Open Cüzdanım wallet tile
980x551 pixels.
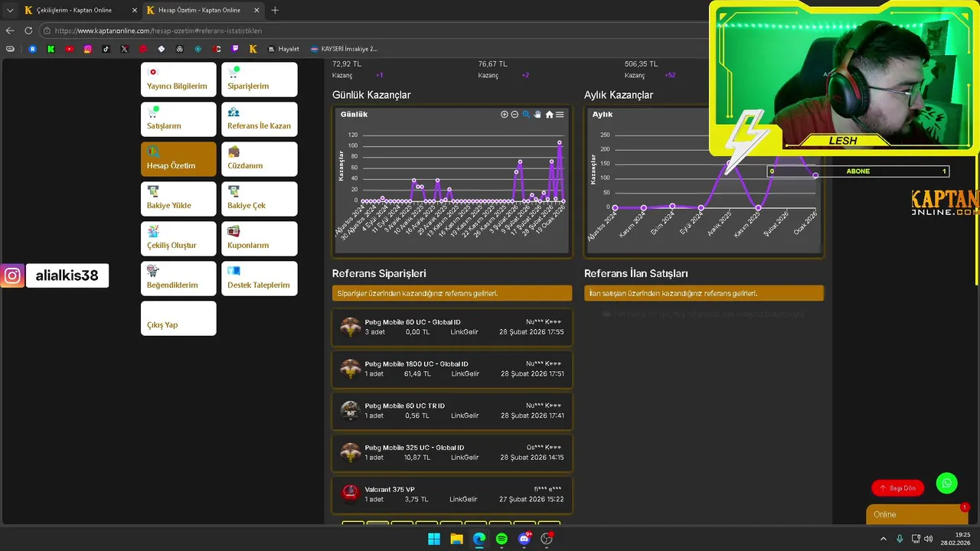pyautogui.click(x=260, y=159)
